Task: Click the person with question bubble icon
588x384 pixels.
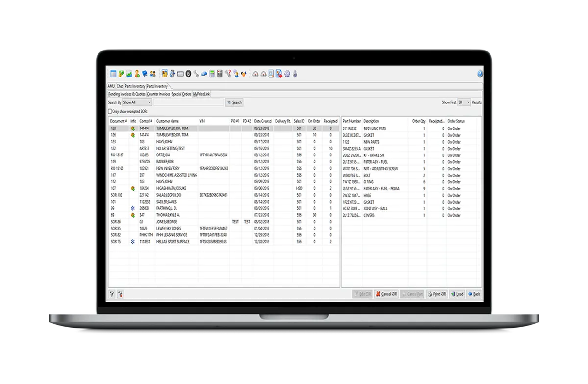Action: coord(236,74)
